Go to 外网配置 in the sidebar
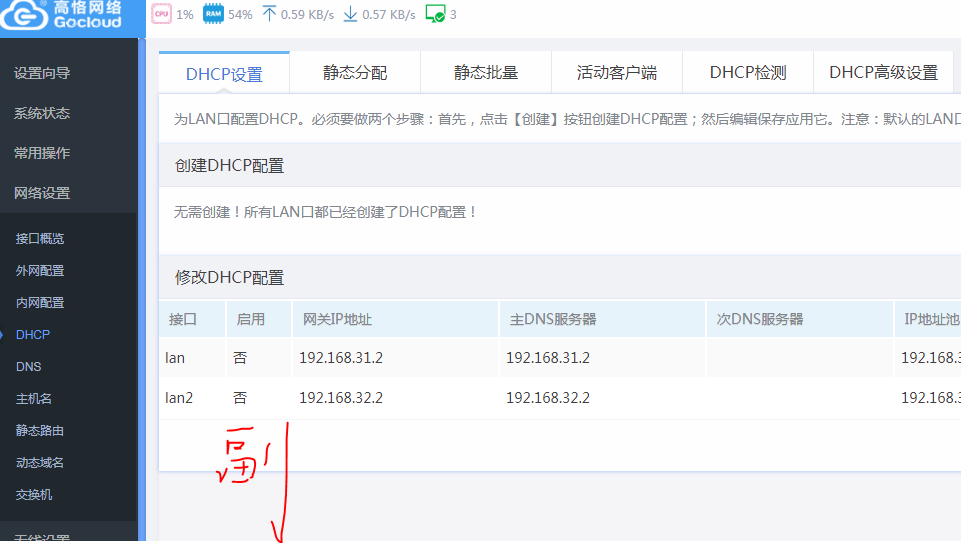This screenshot has height=543, width=961. (40, 270)
